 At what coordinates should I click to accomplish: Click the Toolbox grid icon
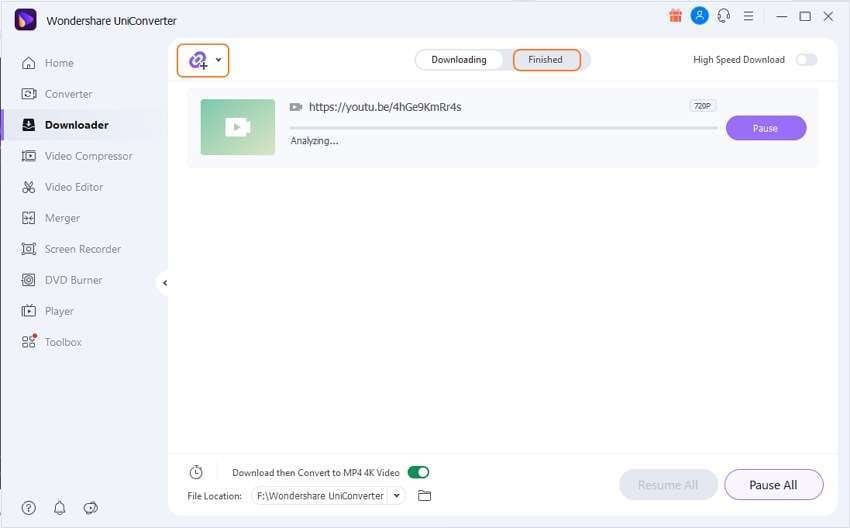pos(29,342)
